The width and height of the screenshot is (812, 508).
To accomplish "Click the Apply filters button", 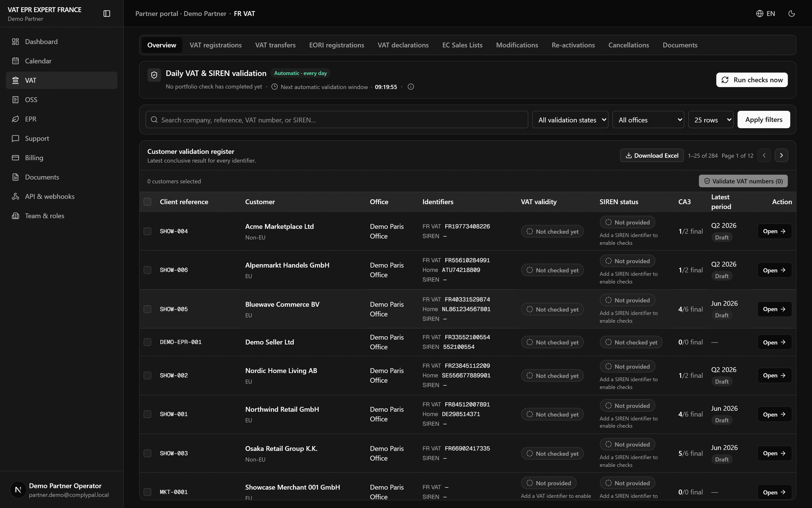I will (764, 120).
